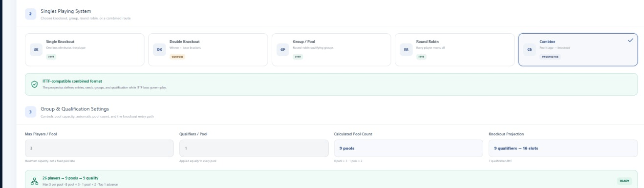Click the DK badge icon on Double Knockout

tap(159, 50)
